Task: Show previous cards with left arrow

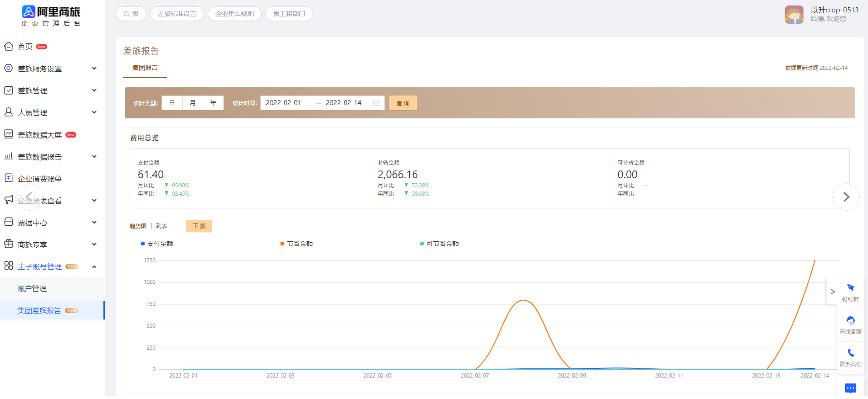Action: (29, 197)
